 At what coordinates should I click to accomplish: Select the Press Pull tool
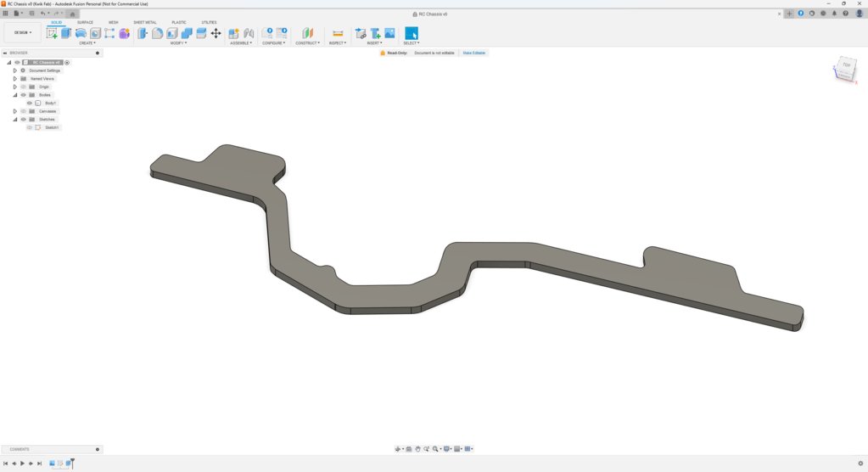tap(143, 33)
